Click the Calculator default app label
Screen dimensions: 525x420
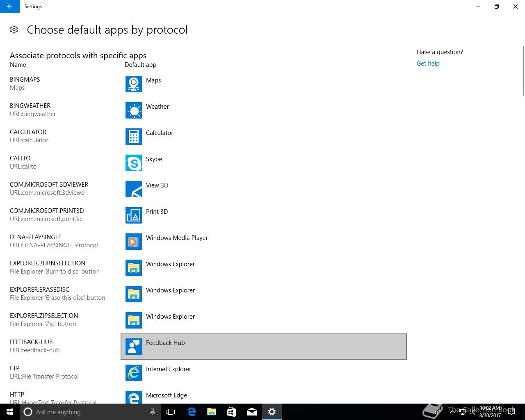pos(160,133)
